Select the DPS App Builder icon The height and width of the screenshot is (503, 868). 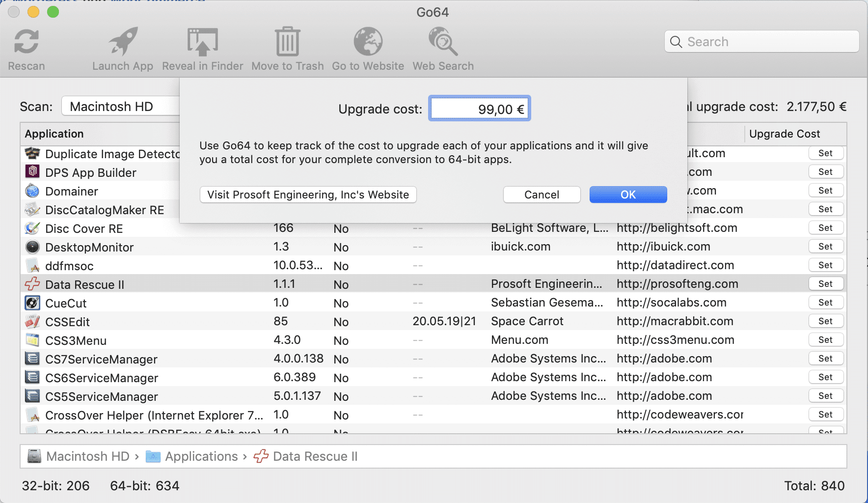click(x=32, y=172)
